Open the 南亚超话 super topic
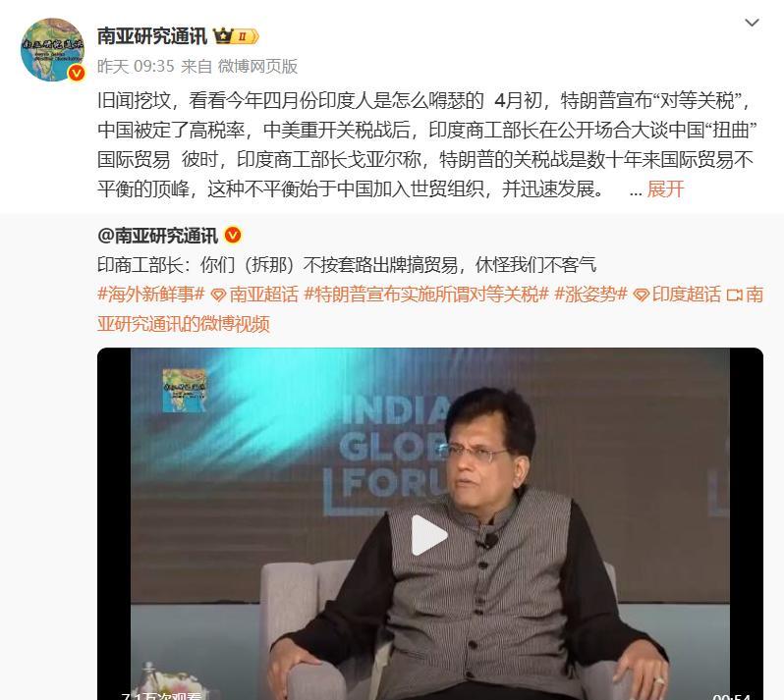Screen dimensions: 784x700 coord(255,295)
